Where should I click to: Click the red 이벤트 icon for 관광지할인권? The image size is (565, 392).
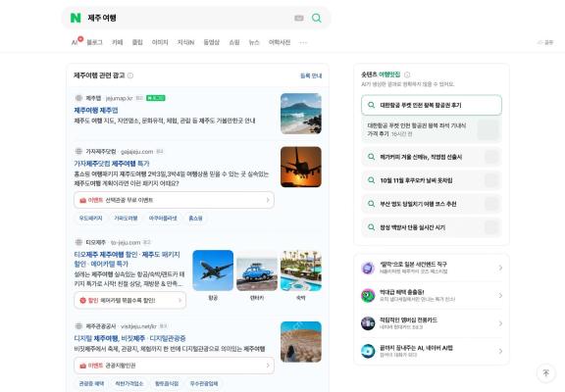(82, 366)
